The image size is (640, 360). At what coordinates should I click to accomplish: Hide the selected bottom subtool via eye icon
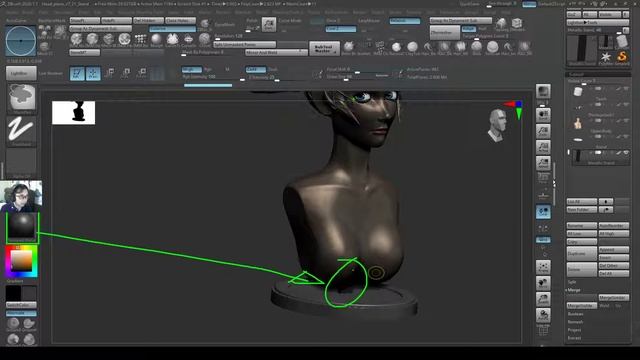point(626,153)
